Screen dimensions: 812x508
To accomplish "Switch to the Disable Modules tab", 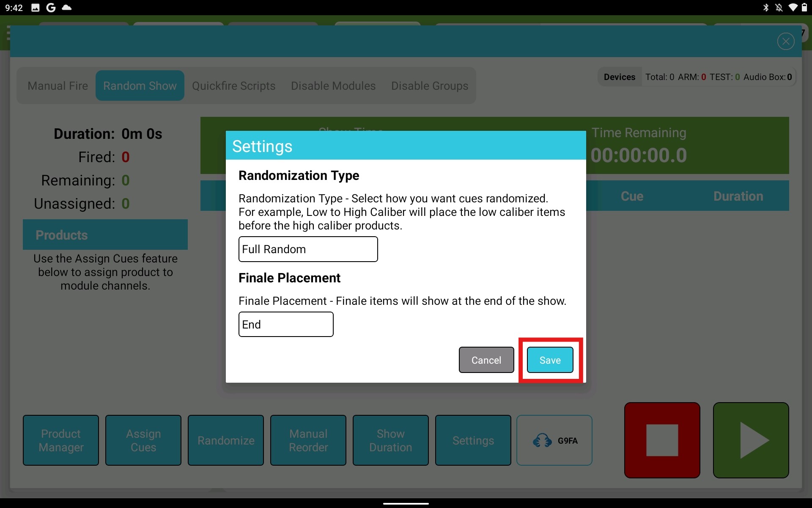I will coord(333,86).
